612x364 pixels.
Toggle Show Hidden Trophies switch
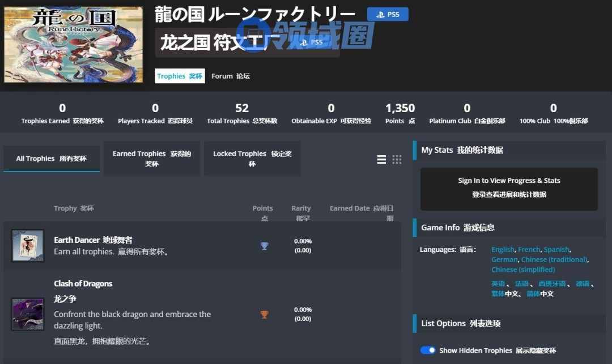428,350
